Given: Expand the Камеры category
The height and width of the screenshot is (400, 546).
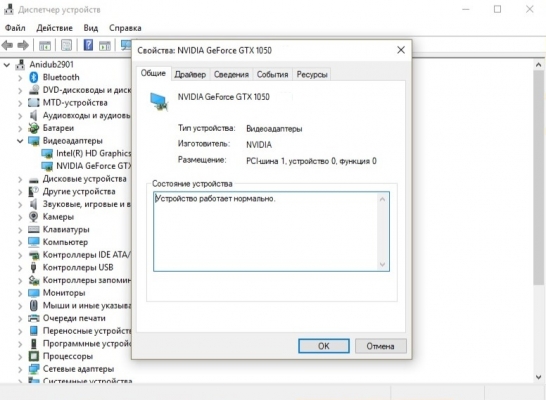Looking at the screenshot, I should coord(20,217).
